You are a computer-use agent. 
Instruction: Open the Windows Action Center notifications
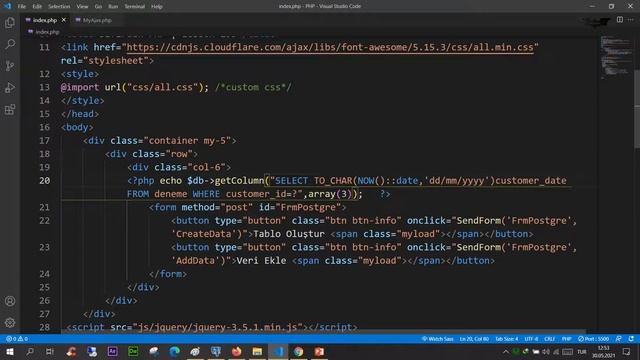(627, 351)
